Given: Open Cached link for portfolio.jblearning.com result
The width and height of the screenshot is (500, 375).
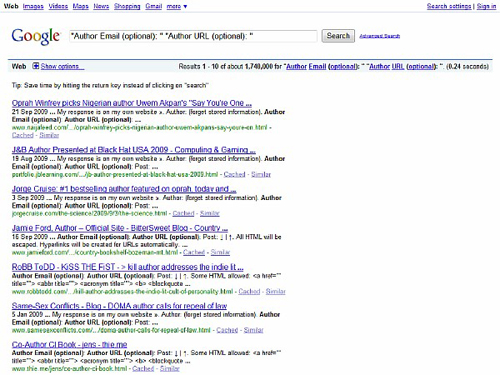Looking at the screenshot, I should coord(234,174).
